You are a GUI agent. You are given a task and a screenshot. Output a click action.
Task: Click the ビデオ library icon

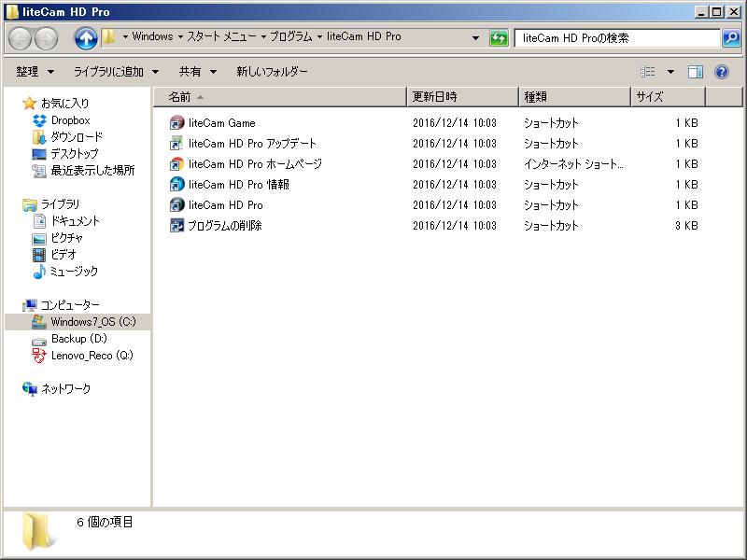pos(39,255)
